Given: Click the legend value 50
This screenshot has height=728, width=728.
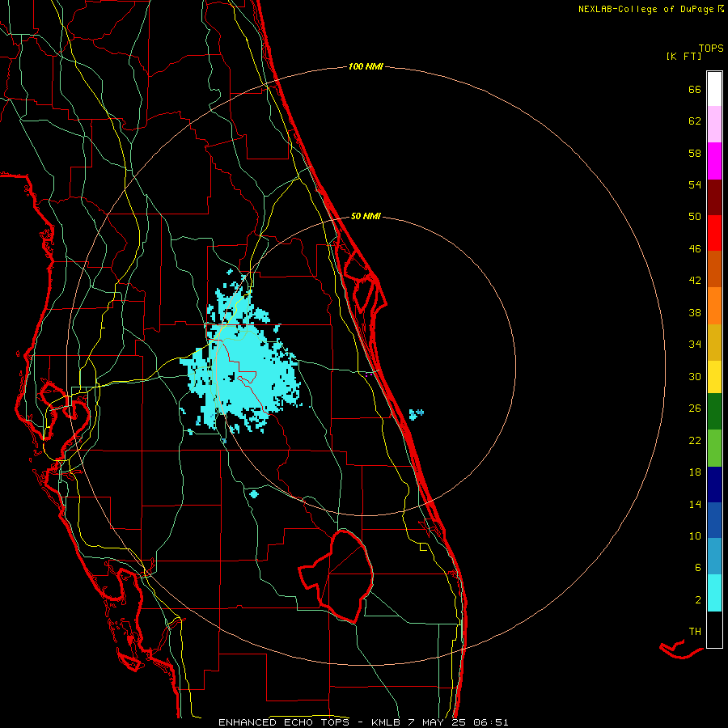Looking at the screenshot, I should (695, 217).
